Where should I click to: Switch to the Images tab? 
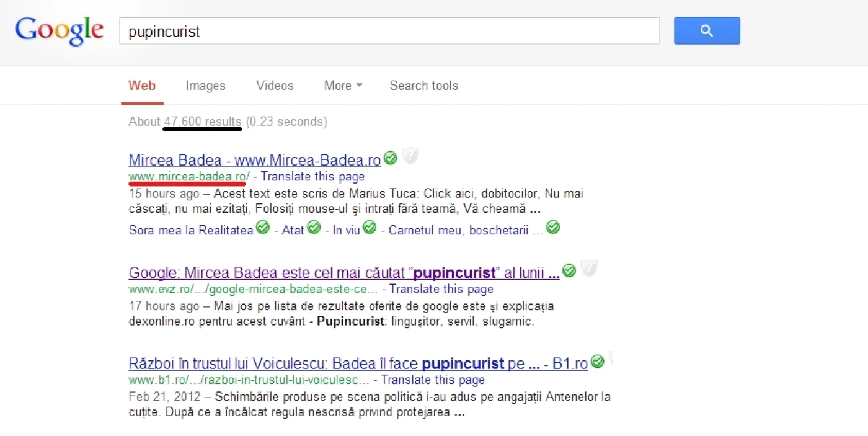(206, 86)
